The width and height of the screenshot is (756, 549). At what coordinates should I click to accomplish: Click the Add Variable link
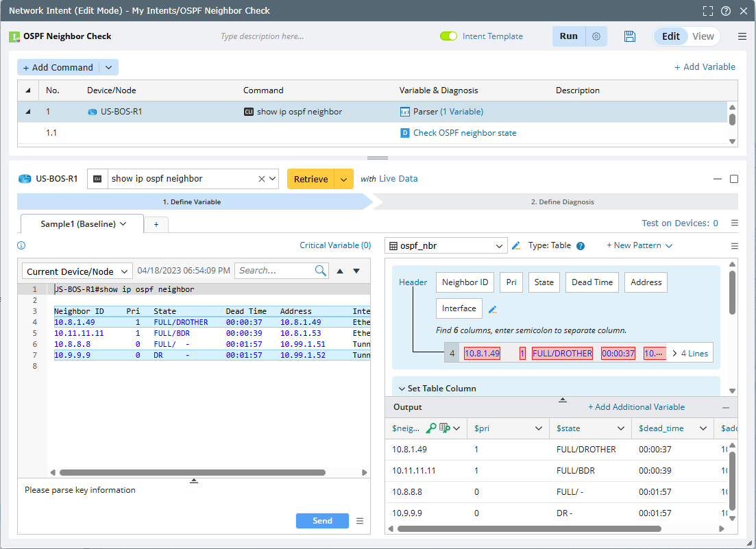[705, 66]
